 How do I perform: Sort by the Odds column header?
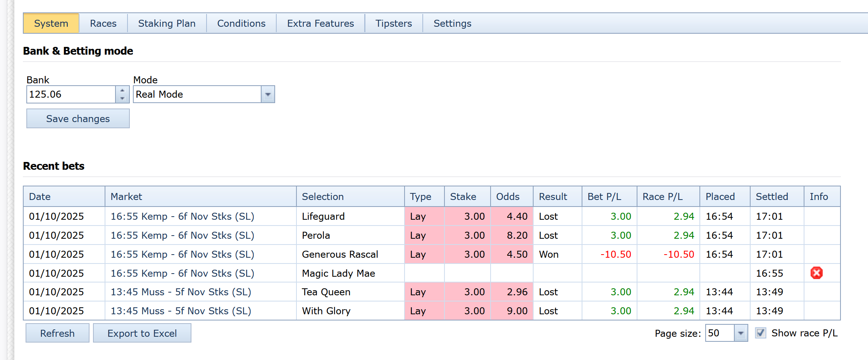508,197
